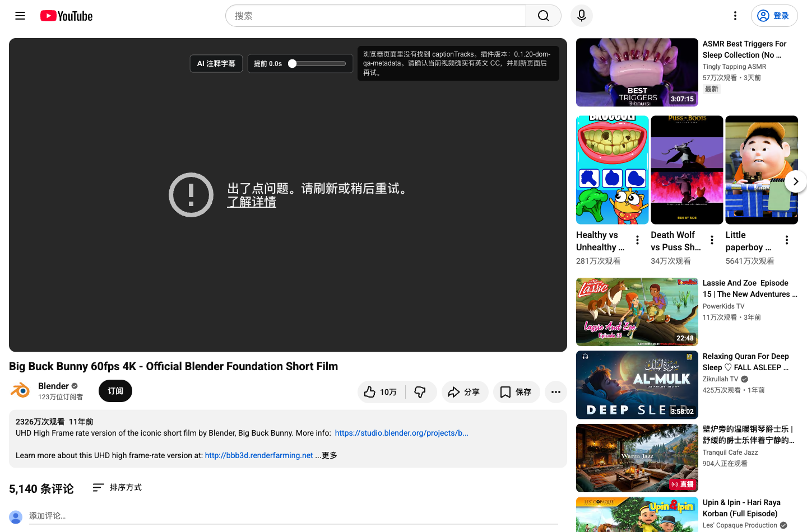Click the error exclamation icon in player

[191, 195]
